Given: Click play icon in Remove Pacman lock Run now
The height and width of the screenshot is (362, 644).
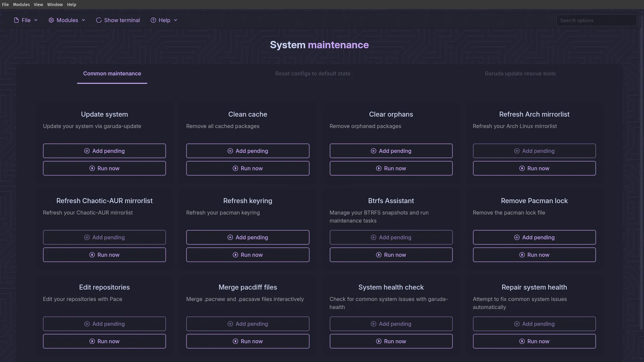Looking at the screenshot, I should (522, 255).
